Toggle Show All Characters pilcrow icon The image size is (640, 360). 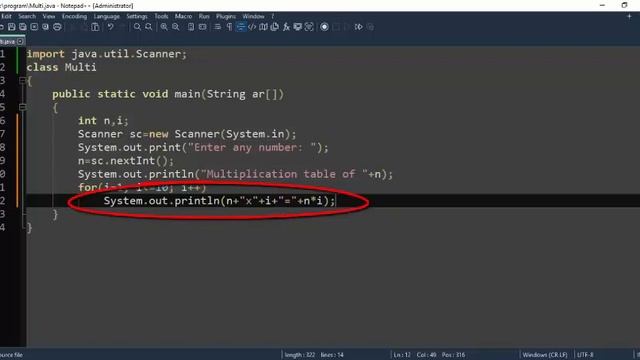229,27
